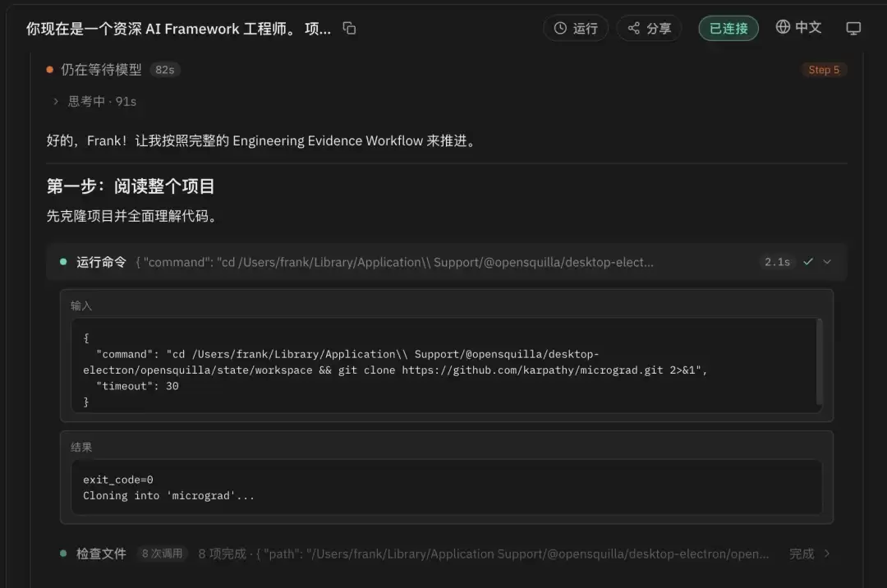887x588 pixels.
Task: Click the 已连接 connection status button
Action: point(728,28)
